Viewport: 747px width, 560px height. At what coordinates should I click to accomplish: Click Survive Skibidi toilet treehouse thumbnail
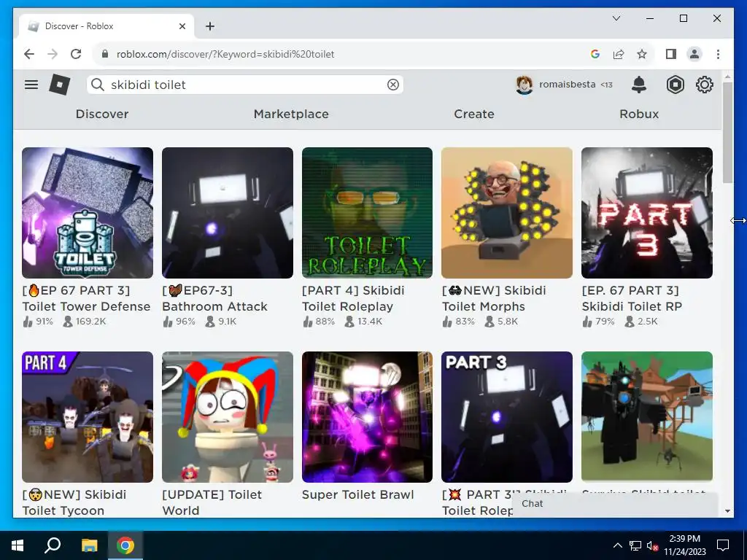click(x=647, y=416)
